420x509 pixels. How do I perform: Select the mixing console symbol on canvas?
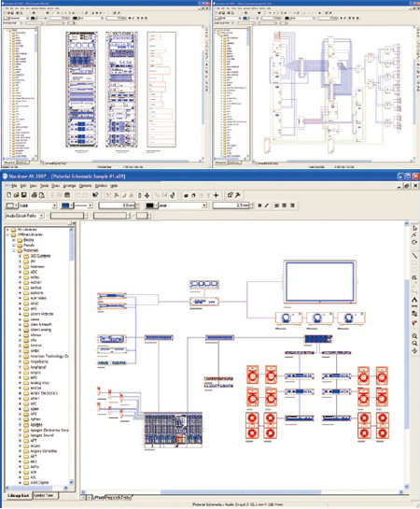tap(174, 431)
